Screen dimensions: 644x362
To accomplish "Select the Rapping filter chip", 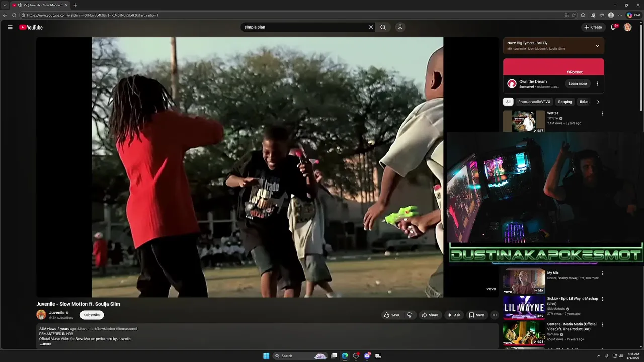I will coord(565,102).
